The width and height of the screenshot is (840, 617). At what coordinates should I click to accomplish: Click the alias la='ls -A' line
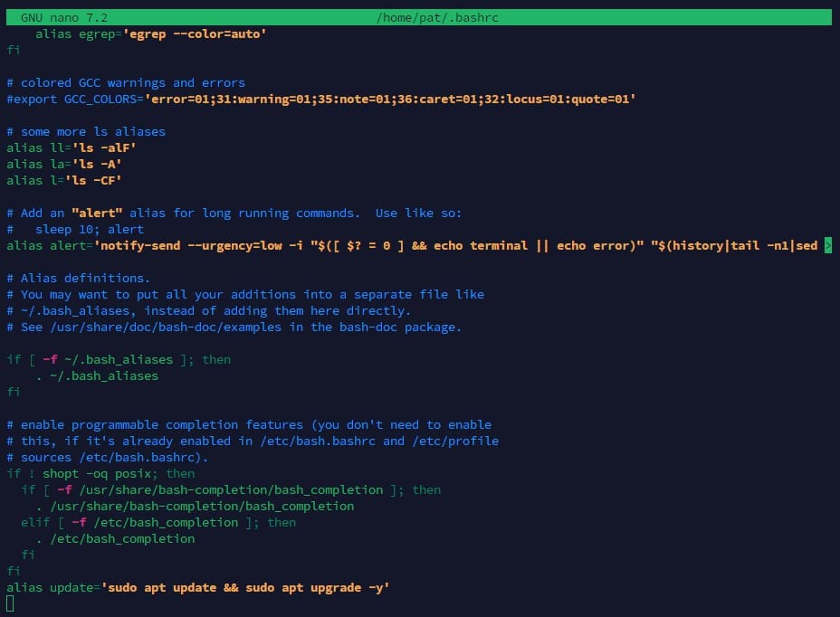tap(65, 164)
